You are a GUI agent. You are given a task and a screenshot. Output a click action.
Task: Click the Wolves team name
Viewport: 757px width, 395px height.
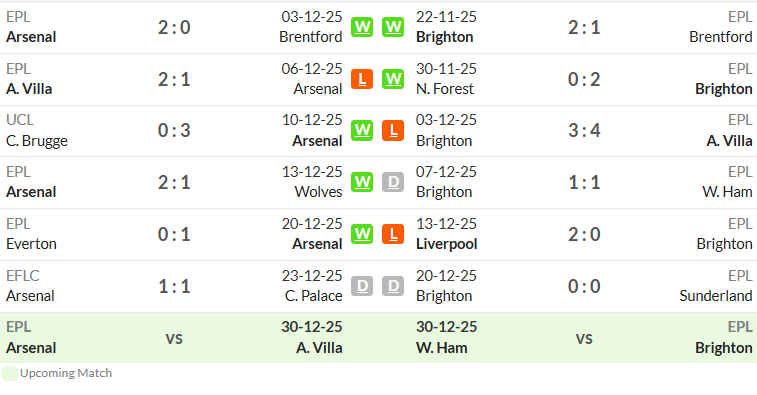pyautogui.click(x=318, y=192)
